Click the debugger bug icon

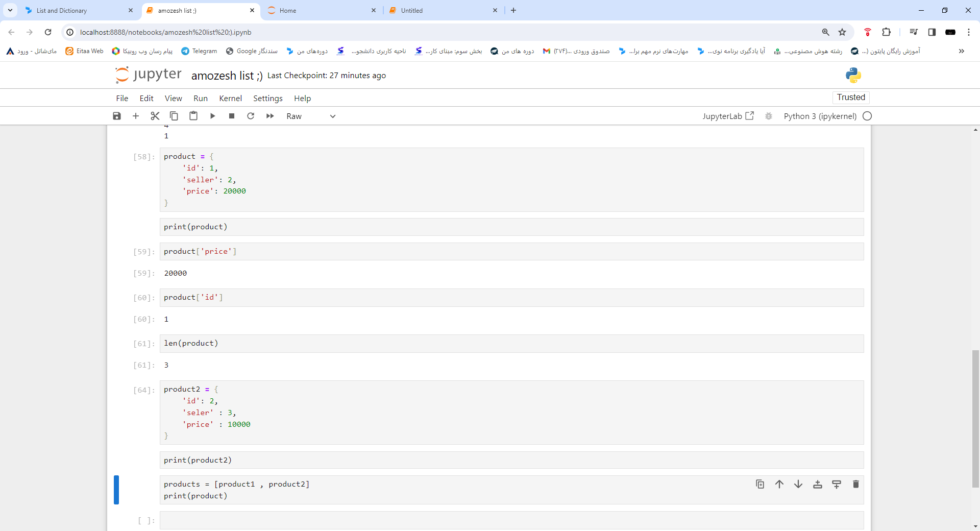[769, 116]
